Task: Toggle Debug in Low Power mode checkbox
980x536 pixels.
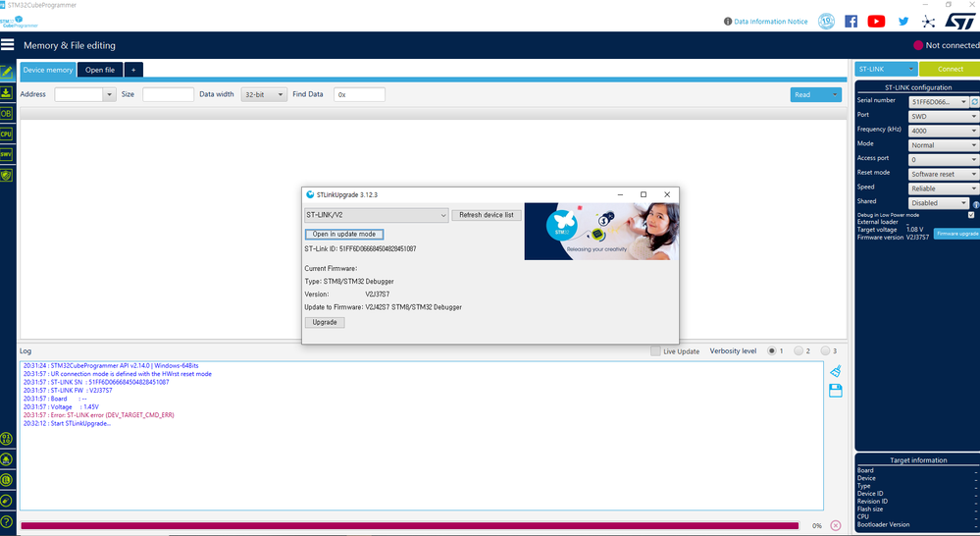Action: coord(971,215)
